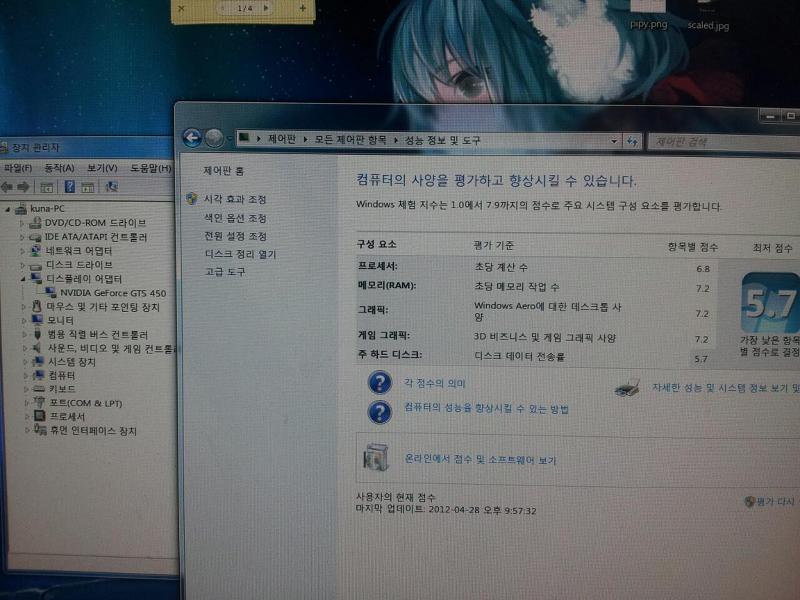The image size is (800, 600).
Task: Open the 고급 도구 link
Action: (x=225, y=271)
